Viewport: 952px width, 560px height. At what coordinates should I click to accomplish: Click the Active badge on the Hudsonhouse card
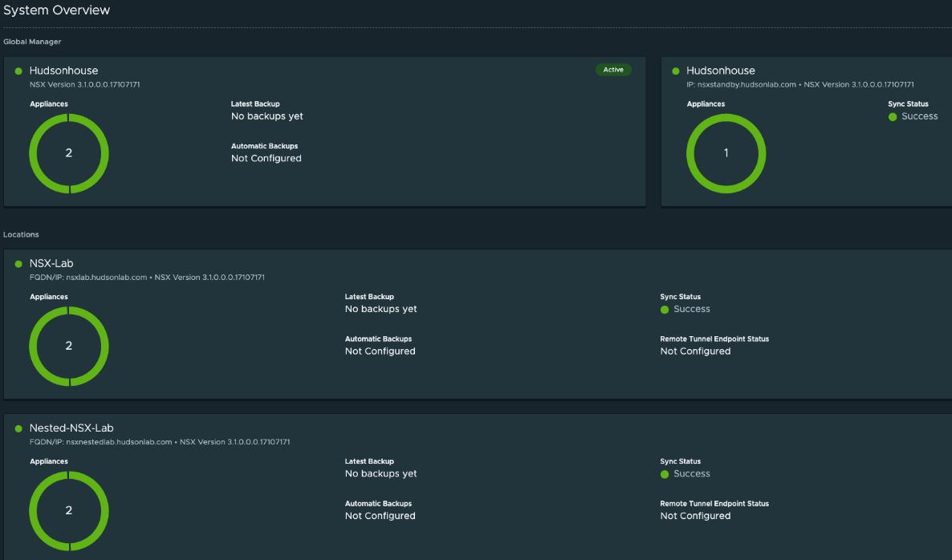613,70
